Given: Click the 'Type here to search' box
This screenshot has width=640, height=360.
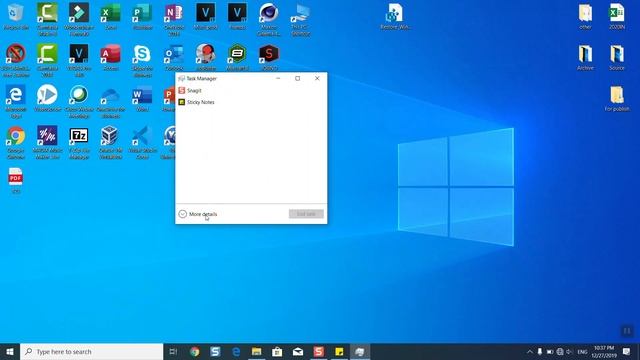Looking at the screenshot, I should (91, 351).
